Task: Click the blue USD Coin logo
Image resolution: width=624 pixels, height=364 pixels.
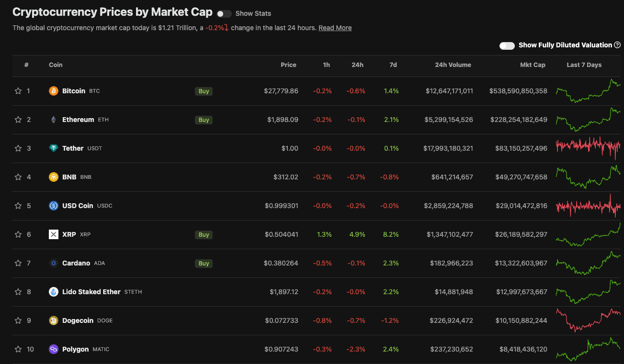Action: (54, 206)
